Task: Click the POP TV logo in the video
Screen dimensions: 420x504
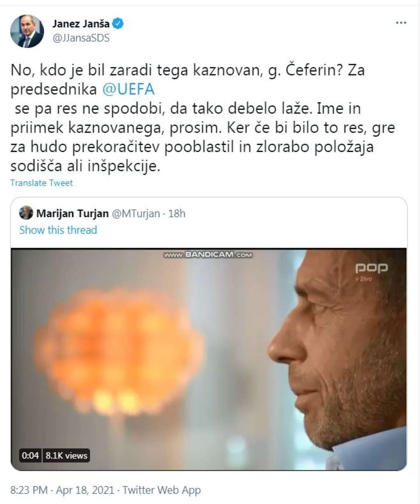Action: pos(371,271)
